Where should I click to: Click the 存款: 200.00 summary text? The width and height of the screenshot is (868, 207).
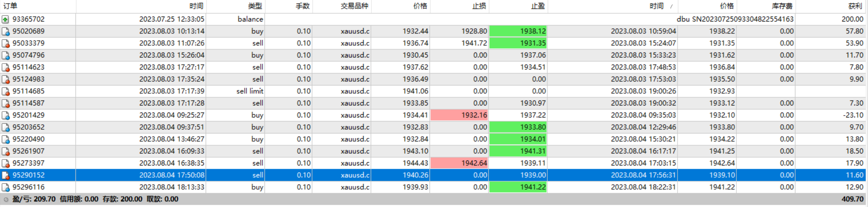tap(122, 199)
